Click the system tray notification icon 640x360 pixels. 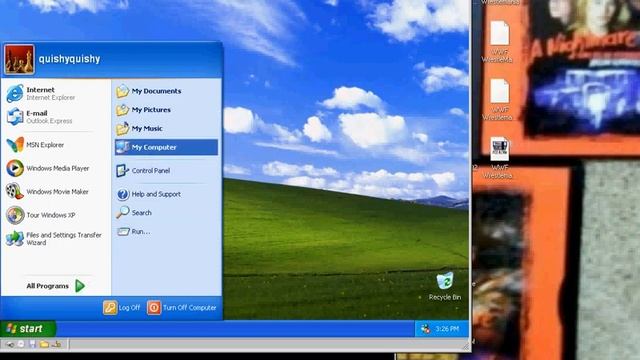coord(425,329)
